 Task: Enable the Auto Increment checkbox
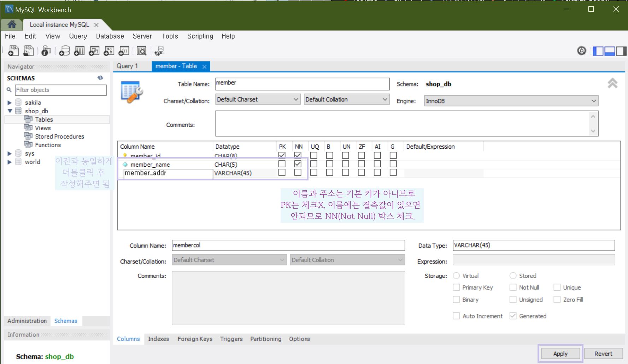(x=456, y=316)
